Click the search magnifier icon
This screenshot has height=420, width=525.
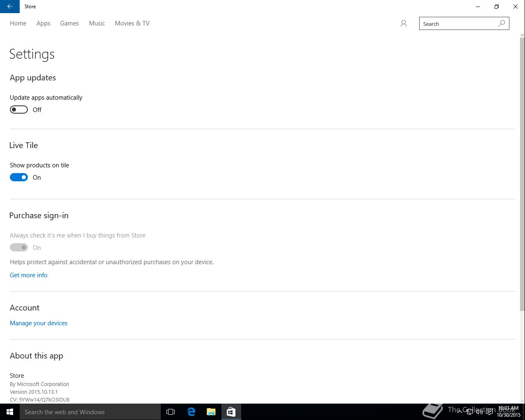click(502, 23)
